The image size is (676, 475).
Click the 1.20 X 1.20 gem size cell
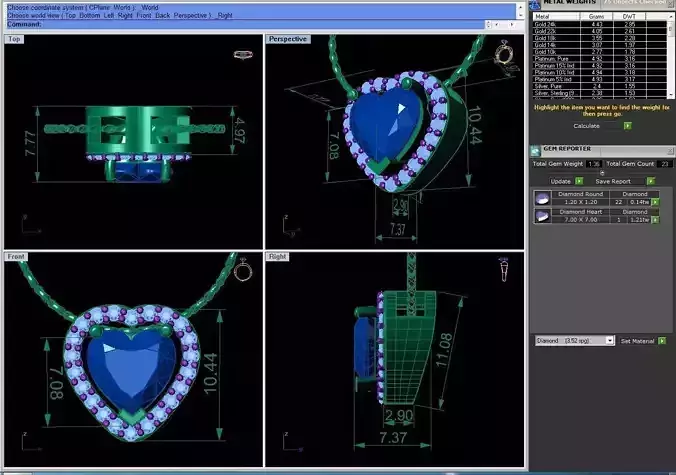[580, 202]
